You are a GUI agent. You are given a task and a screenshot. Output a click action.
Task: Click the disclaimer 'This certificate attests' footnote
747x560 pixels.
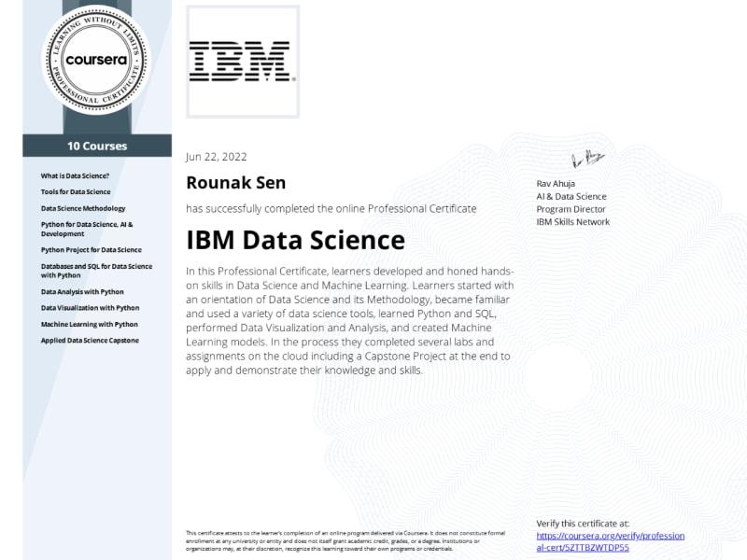[345, 541]
